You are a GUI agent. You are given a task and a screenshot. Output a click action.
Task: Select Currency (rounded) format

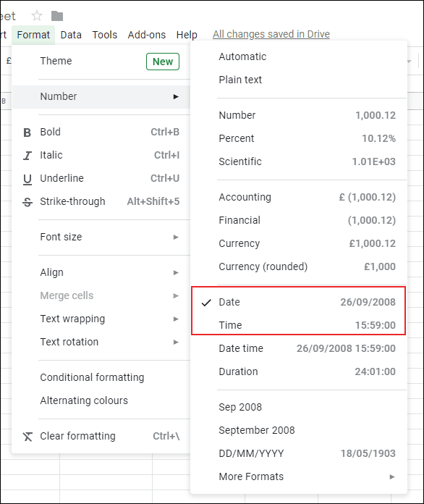coord(299,266)
